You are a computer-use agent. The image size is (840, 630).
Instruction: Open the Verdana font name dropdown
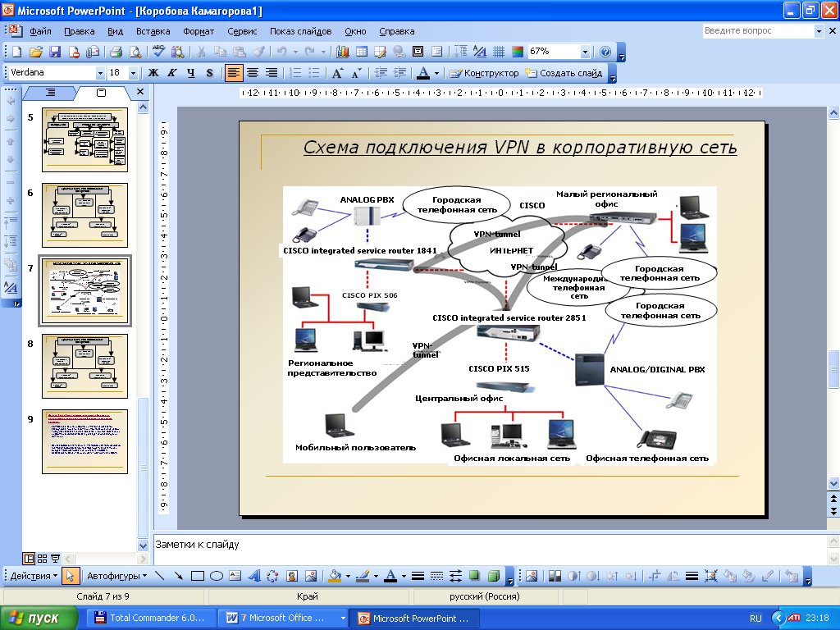(x=100, y=73)
